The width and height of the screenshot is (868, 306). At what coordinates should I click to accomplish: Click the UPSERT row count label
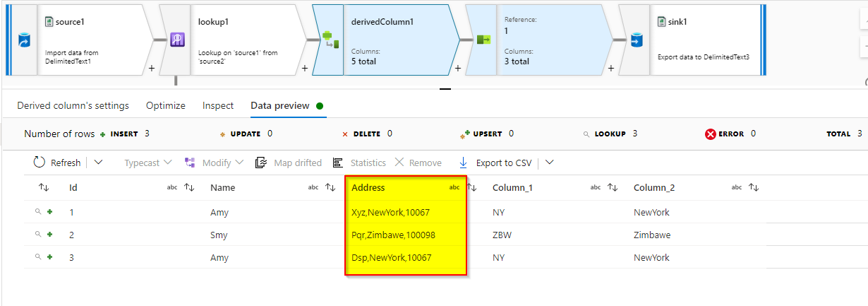click(x=488, y=134)
